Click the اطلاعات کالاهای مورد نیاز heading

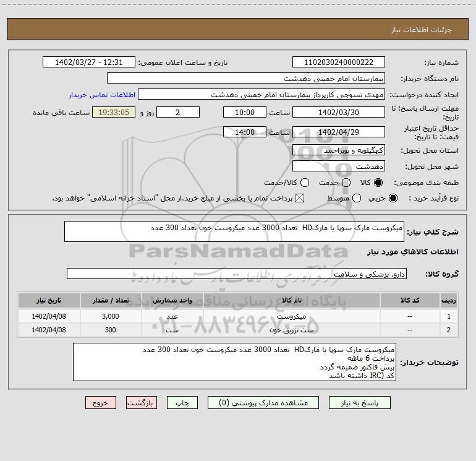pyautogui.click(x=412, y=252)
